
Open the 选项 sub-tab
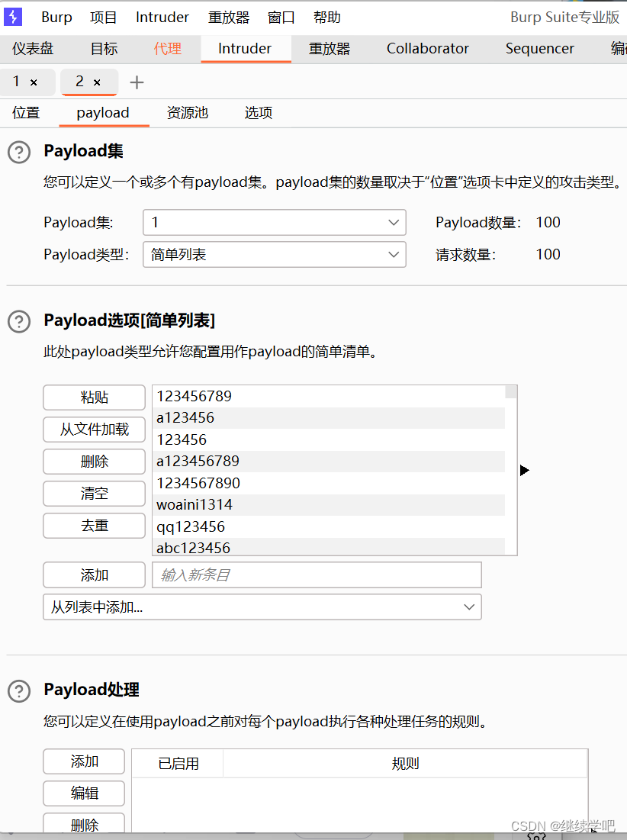click(x=259, y=113)
